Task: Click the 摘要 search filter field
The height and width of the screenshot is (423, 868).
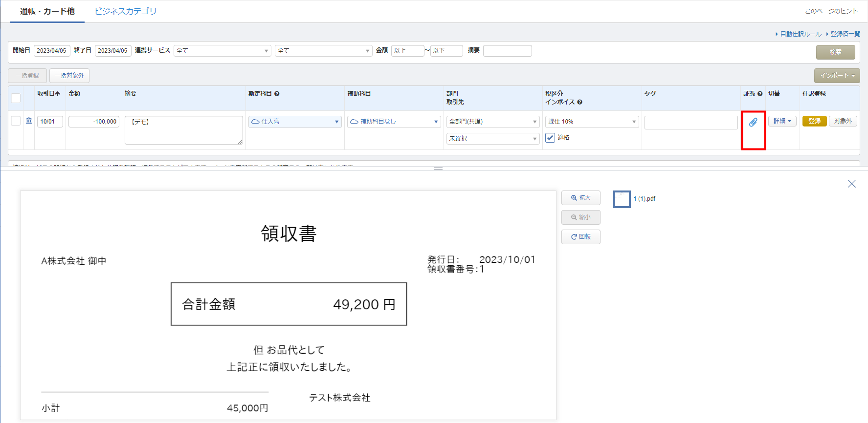Action: point(508,51)
